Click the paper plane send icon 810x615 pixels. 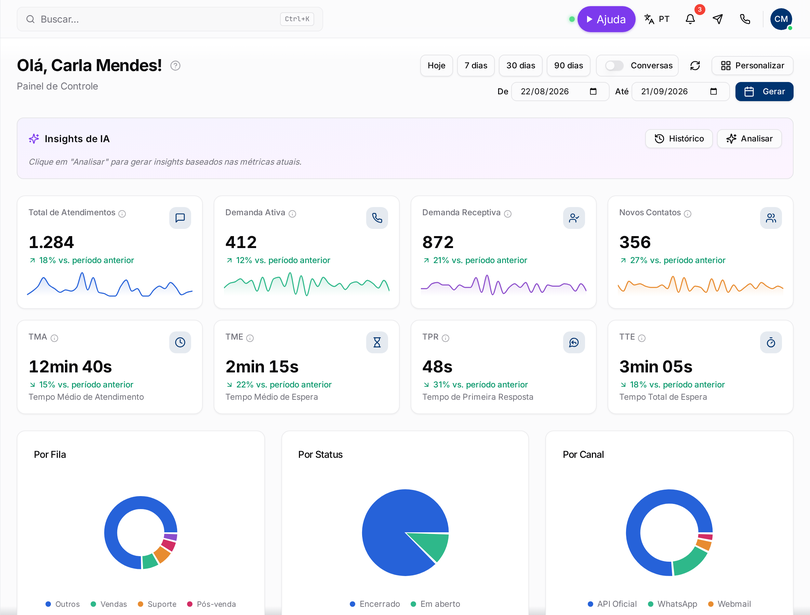pos(718,19)
